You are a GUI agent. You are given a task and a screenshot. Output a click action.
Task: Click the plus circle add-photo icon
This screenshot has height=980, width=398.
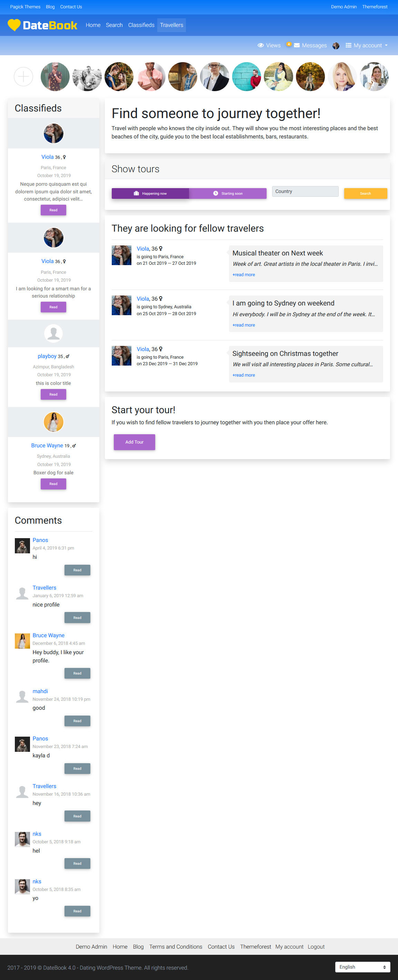pyautogui.click(x=23, y=77)
